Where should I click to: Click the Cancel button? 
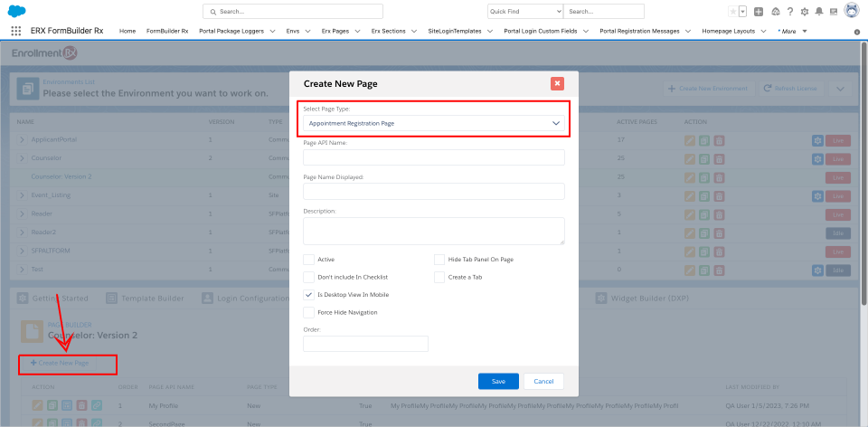543,381
